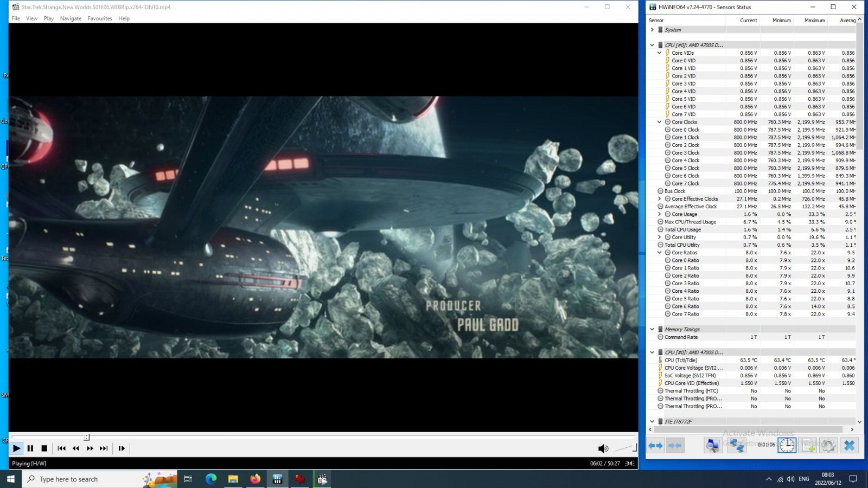Expand the Core Utility row
Viewport: 868px width, 488px height.
pos(660,237)
